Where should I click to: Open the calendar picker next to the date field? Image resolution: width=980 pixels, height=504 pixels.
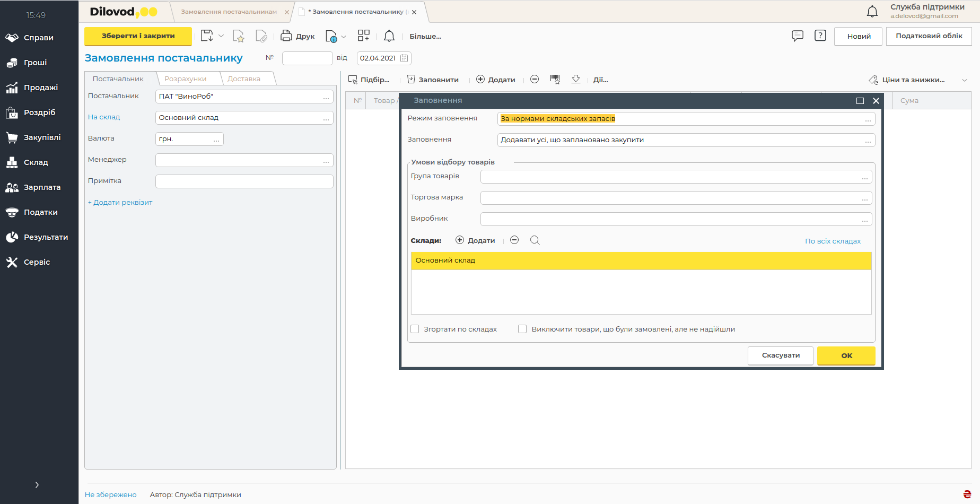tap(404, 58)
